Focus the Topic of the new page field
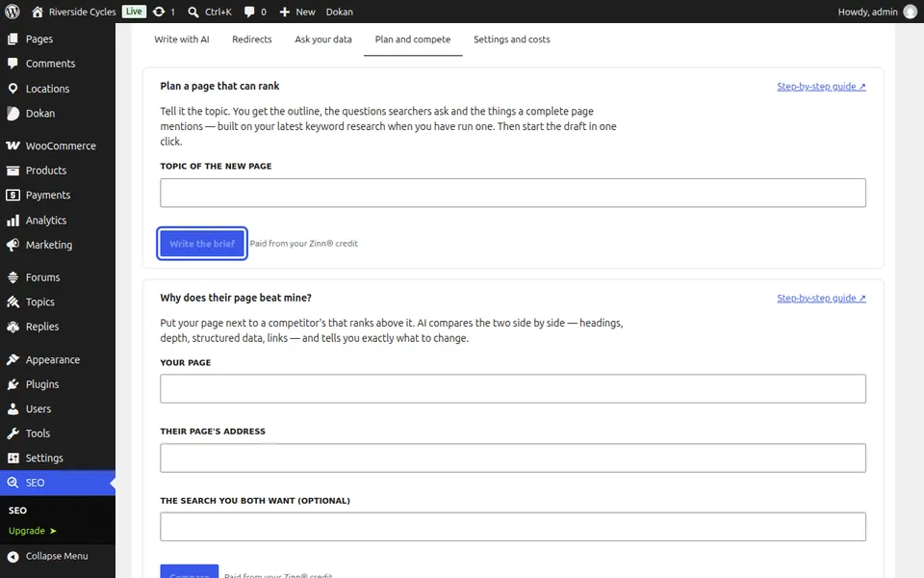Viewport: 924px width, 578px height. [513, 193]
